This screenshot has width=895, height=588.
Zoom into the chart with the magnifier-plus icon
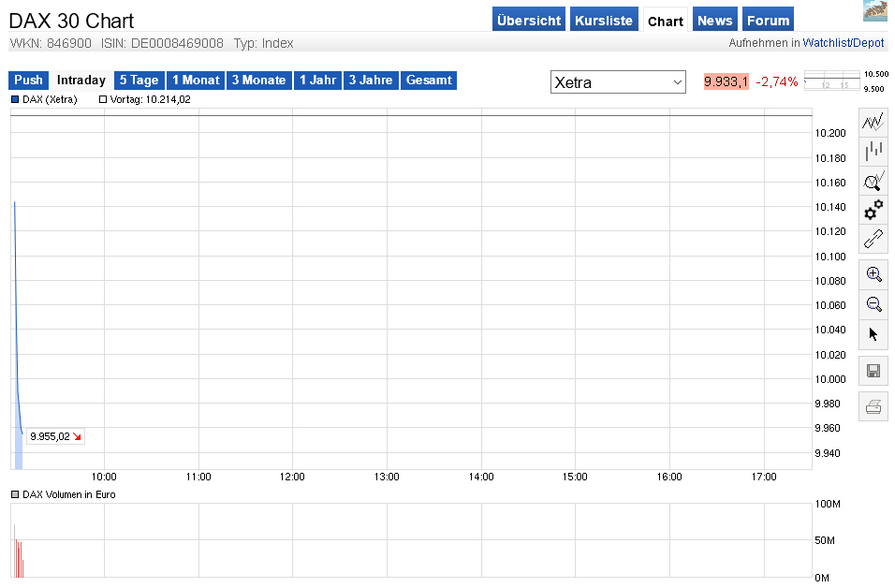tap(873, 273)
